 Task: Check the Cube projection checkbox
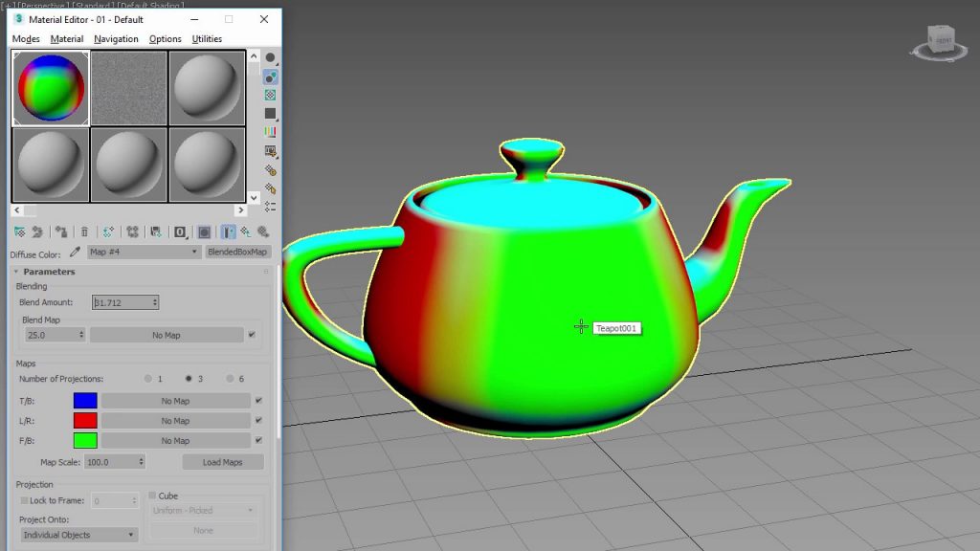(x=151, y=496)
